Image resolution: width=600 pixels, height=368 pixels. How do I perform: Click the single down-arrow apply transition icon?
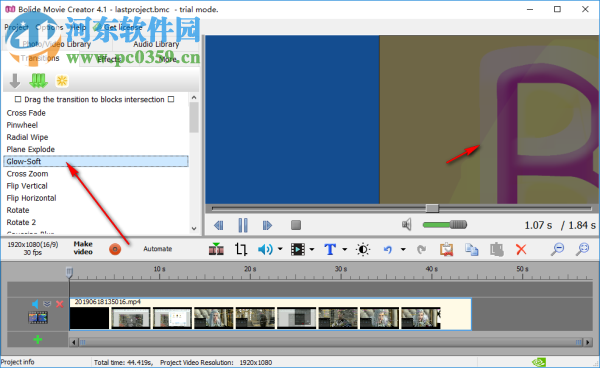[15, 81]
